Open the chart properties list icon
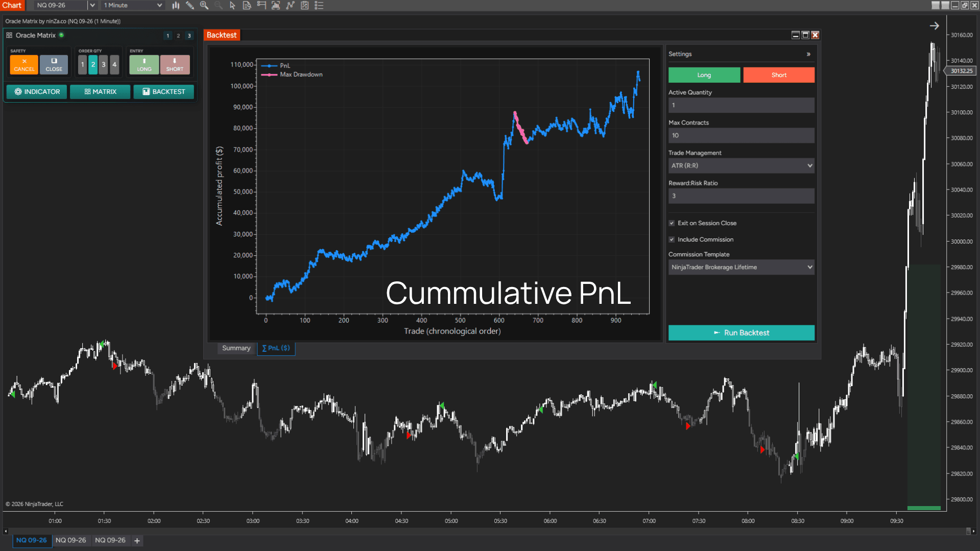This screenshot has width=980, height=551. pos(319,5)
